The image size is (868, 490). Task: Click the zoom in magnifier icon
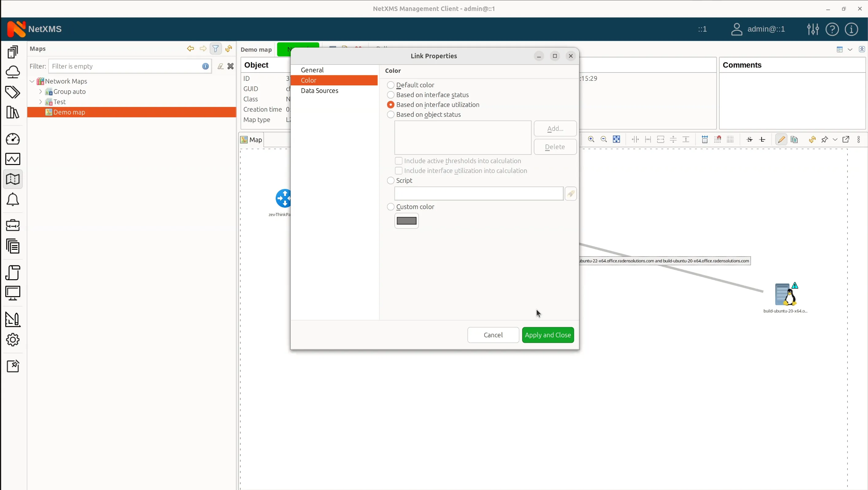(x=591, y=139)
